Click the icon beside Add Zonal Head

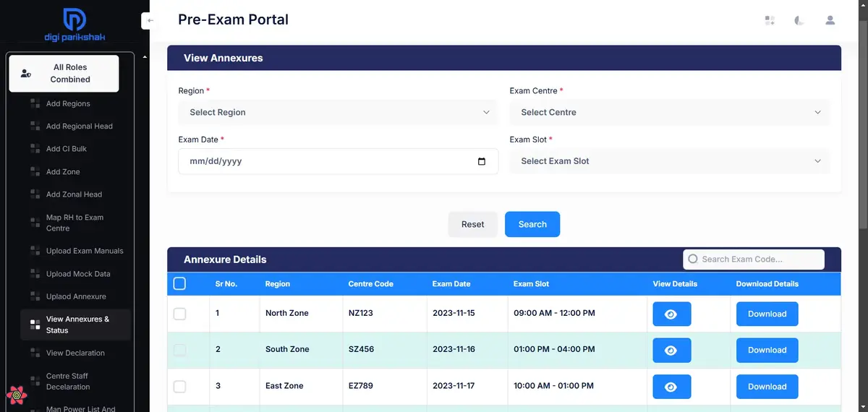[x=35, y=194]
